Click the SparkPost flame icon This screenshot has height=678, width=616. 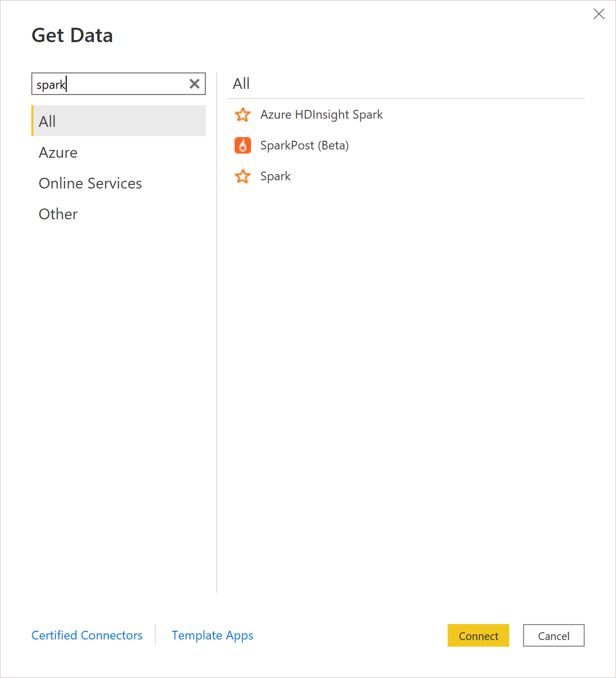(x=242, y=145)
